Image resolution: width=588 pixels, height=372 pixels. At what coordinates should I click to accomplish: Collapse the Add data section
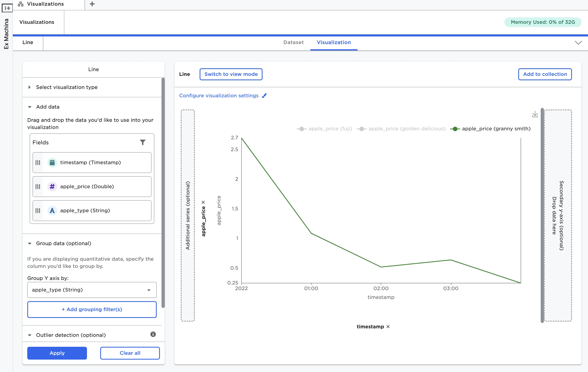(48, 107)
